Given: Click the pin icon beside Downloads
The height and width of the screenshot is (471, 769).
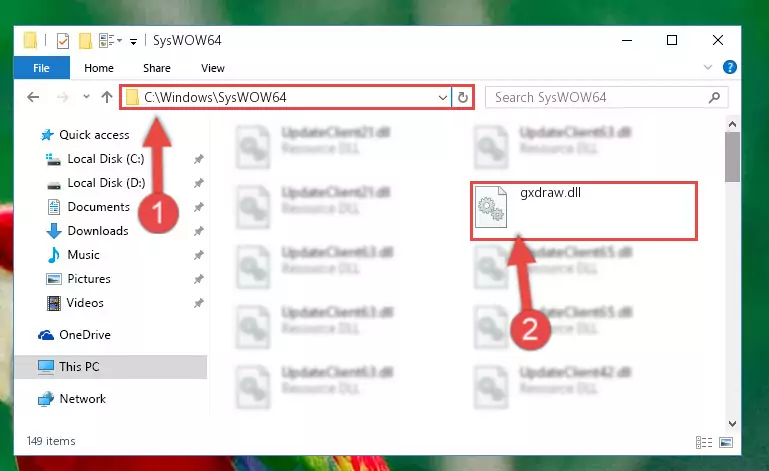Looking at the screenshot, I should click(x=198, y=231).
